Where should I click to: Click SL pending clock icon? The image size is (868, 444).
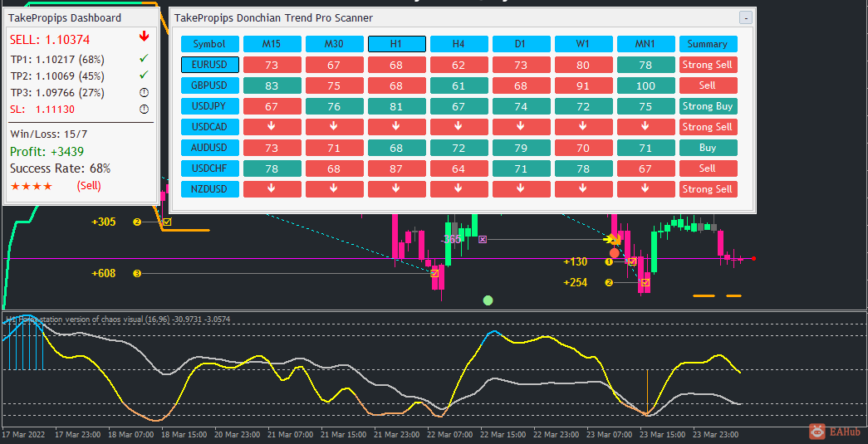[x=145, y=109]
